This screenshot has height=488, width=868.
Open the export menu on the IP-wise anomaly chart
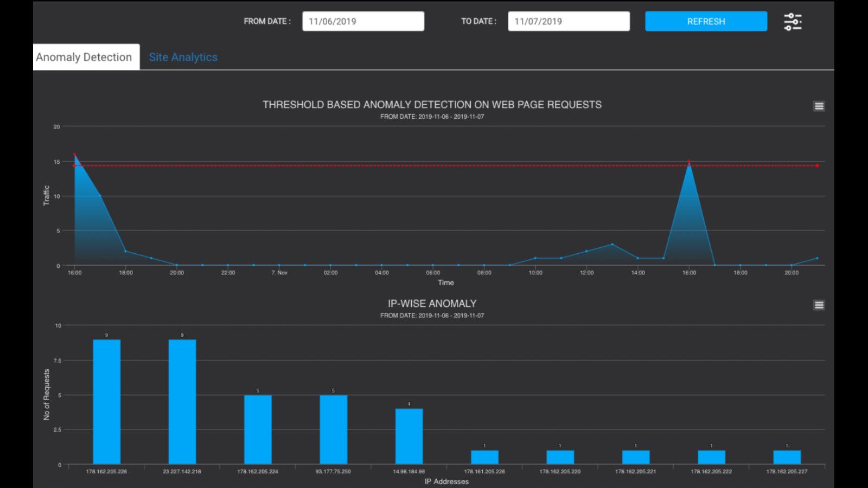818,305
